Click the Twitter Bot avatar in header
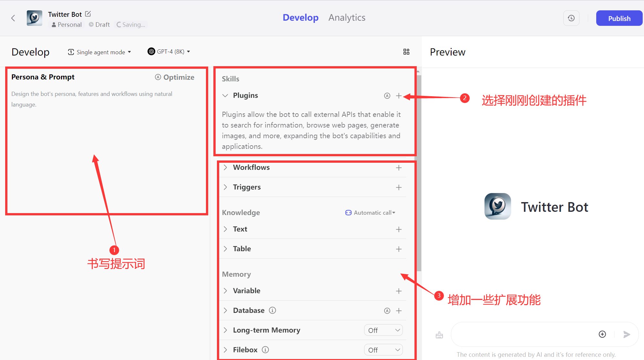The image size is (644, 360). pyautogui.click(x=35, y=18)
